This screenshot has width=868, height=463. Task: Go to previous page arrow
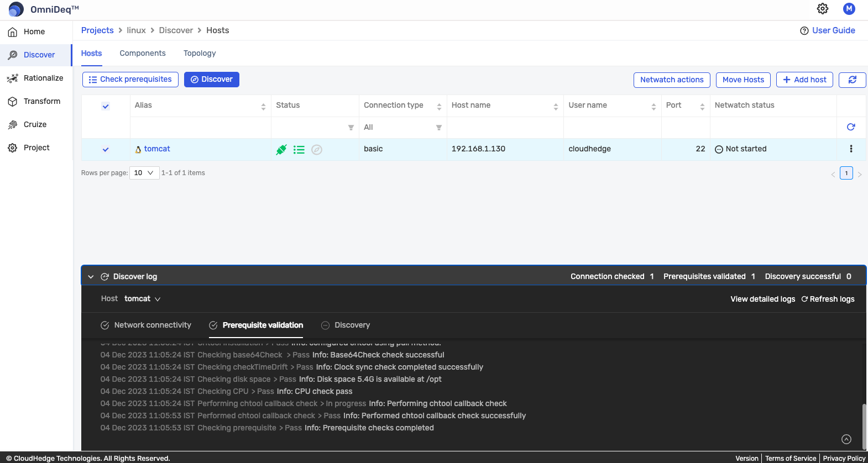[833, 174]
